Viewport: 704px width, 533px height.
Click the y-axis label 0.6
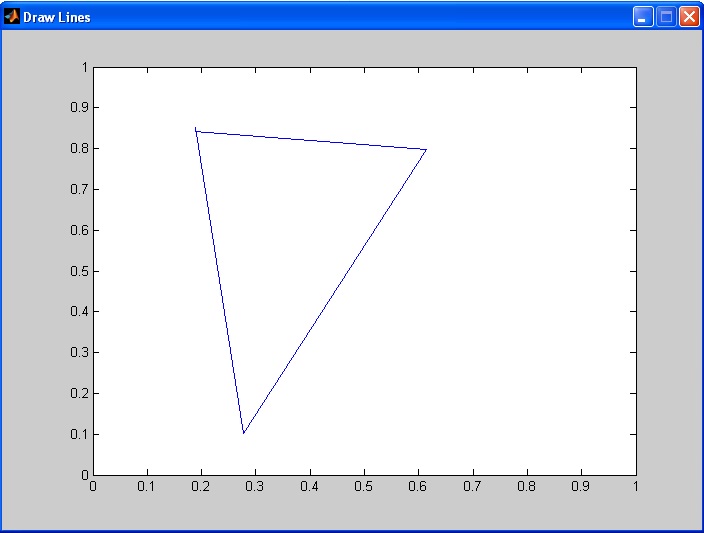click(x=79, y=230)
